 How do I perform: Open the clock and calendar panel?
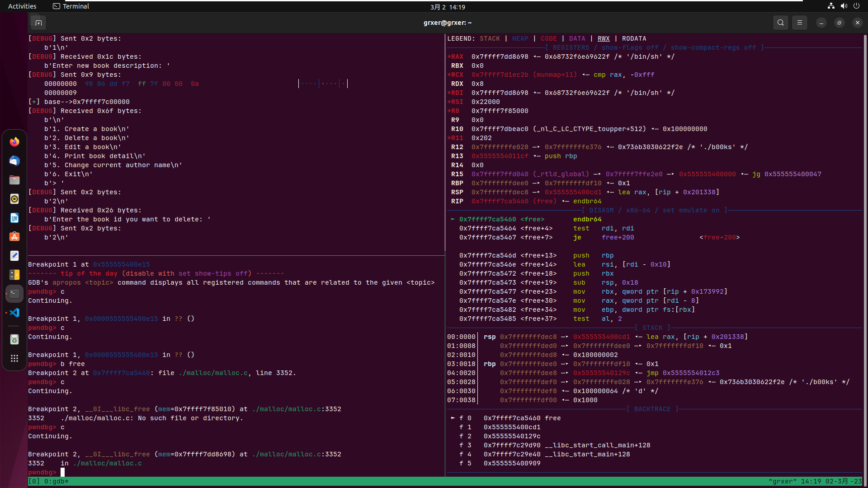448,7
